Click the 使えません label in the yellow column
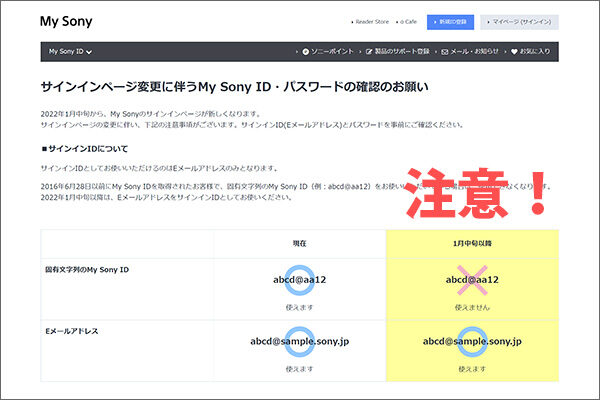600x400 pixels. click(x=472, y=307)
